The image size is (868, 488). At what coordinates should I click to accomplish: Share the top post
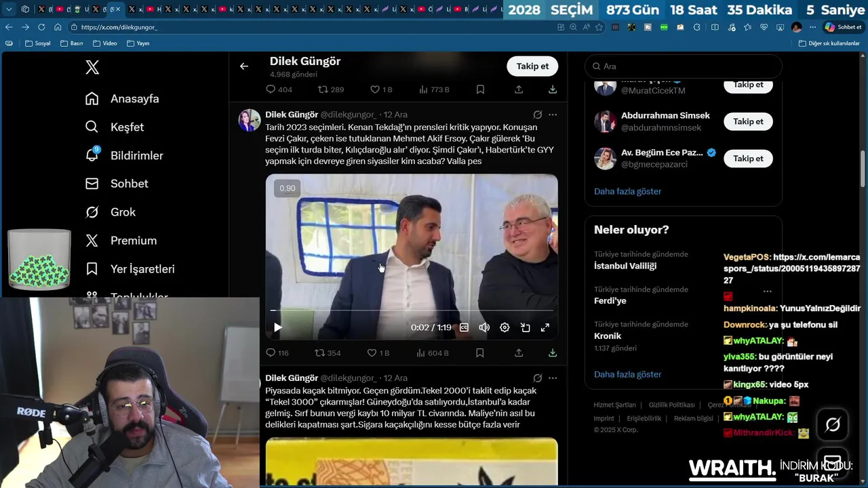point(519,89)
